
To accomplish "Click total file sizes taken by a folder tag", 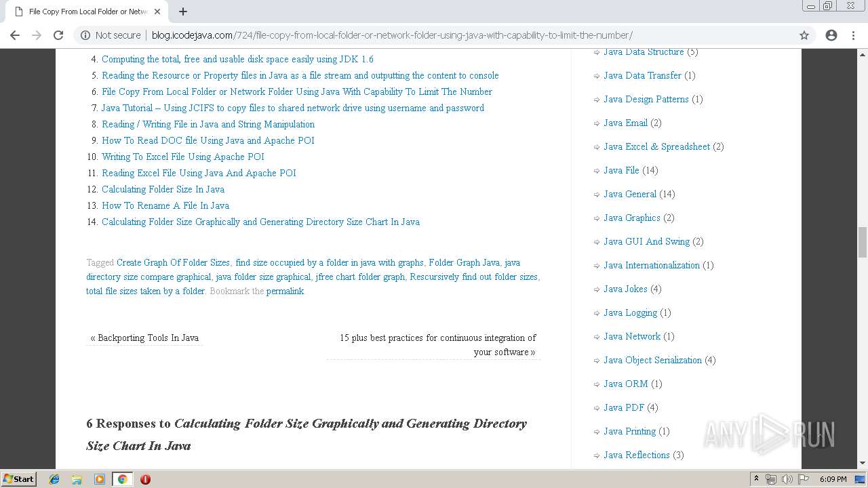I will tap(145, 291).
